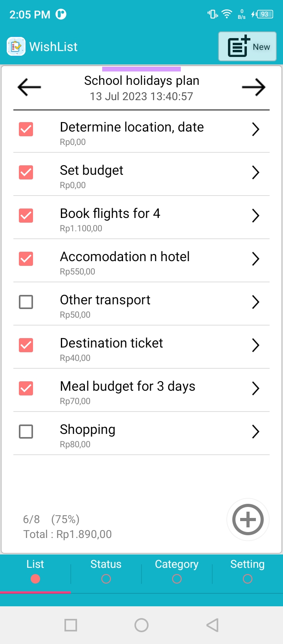Viewport: 283px width, 644px height.
Task: Switch to the Status tab
Action: 106,571
